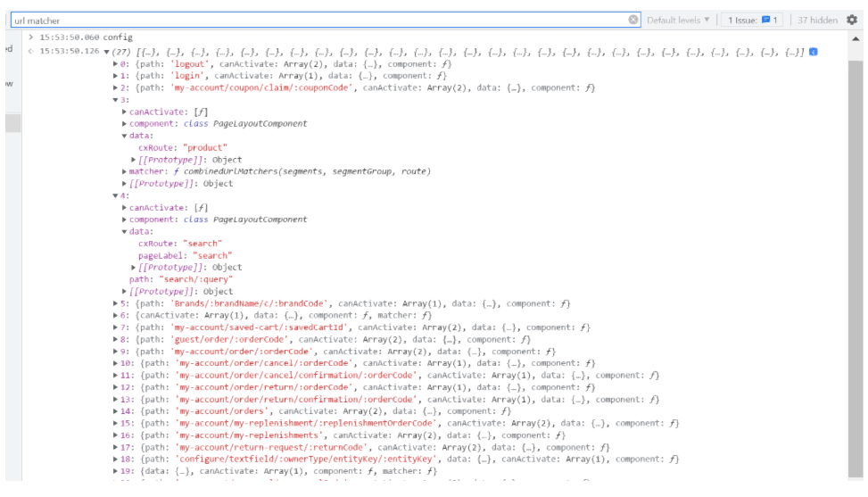Collapse the (27) array output
The image size is (868, 497).
(107, 52)
